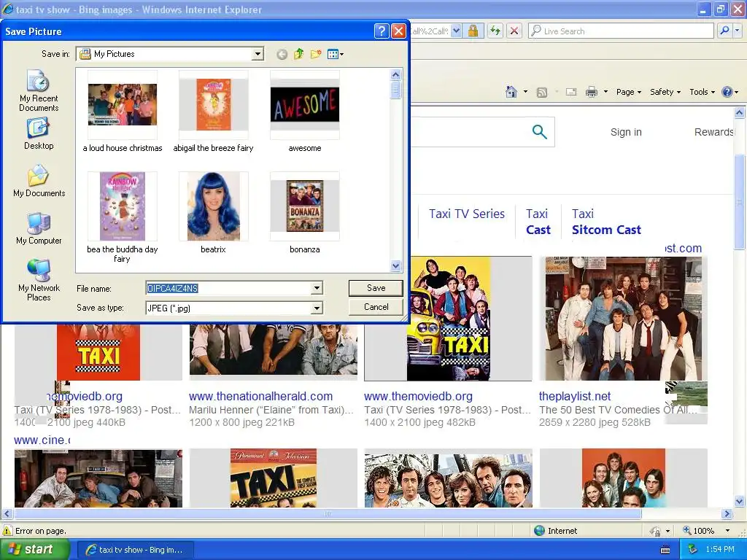Click the Live Search magnifier button
This screenshot has height=560, width=747.
point(724,31)
